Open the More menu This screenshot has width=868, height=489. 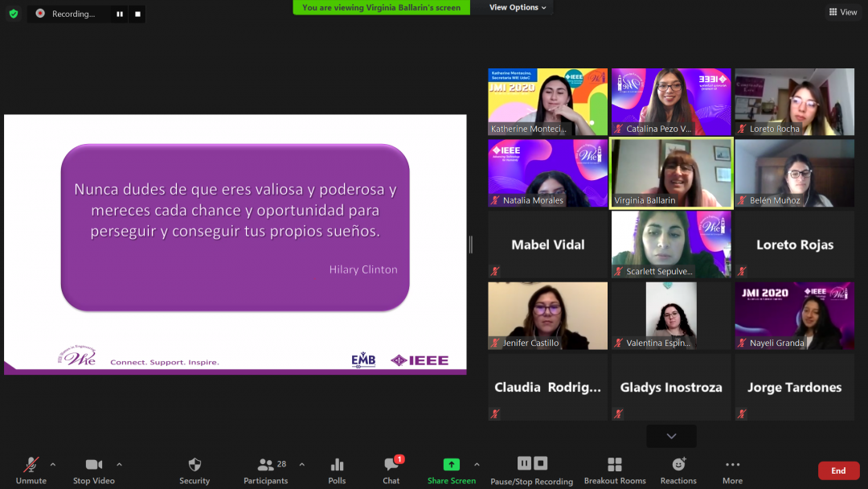tap(732, 465)
